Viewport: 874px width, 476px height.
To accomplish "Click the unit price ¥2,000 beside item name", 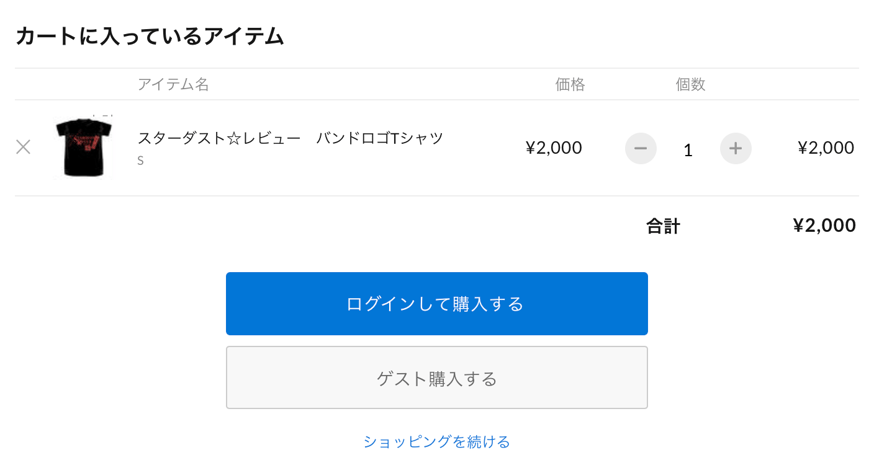I will click(553, 148).
